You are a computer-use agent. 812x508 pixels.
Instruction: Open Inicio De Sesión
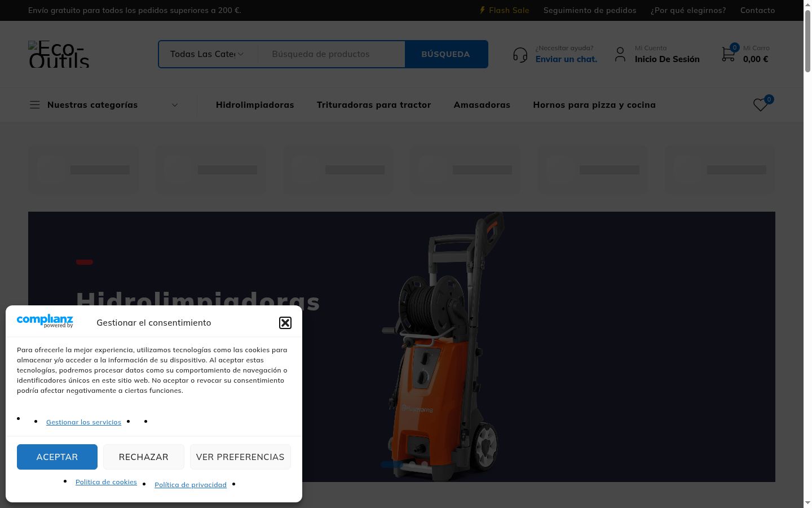pos(667,59)
